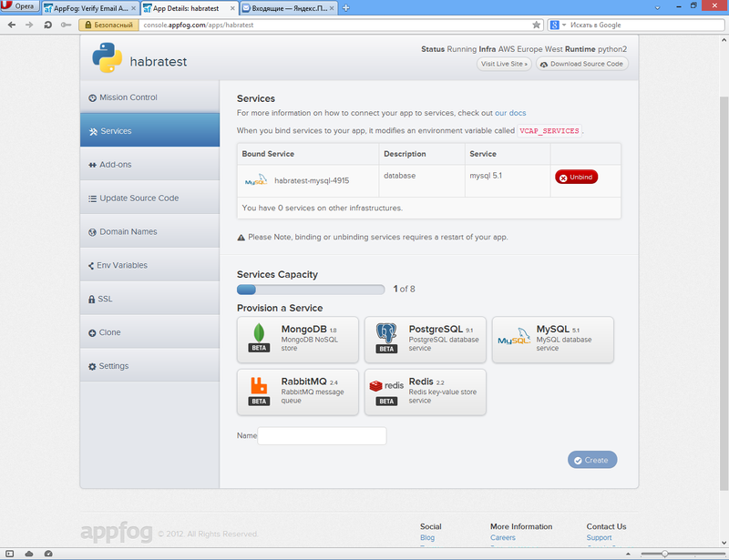The height and width of the screenshot is (560, 729).
Task: Toggle the panels button in status bar
Action: point(9,554)
